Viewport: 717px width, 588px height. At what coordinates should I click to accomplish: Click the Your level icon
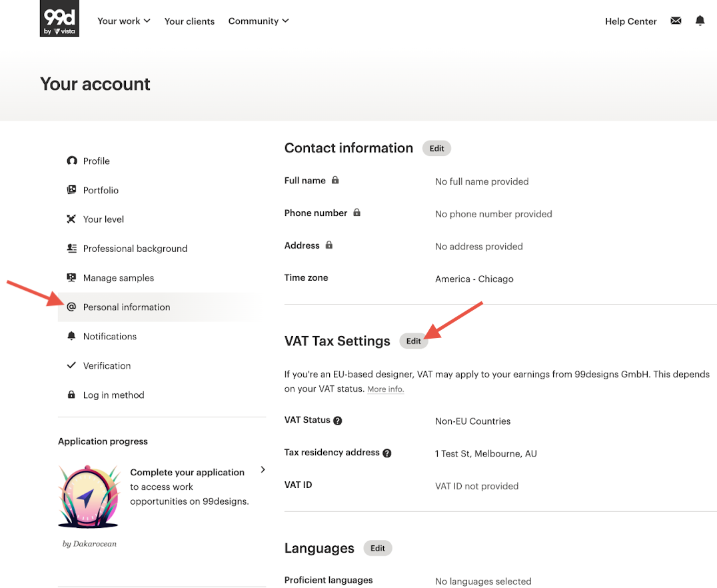pyautogui.click(x=71, y=219)
